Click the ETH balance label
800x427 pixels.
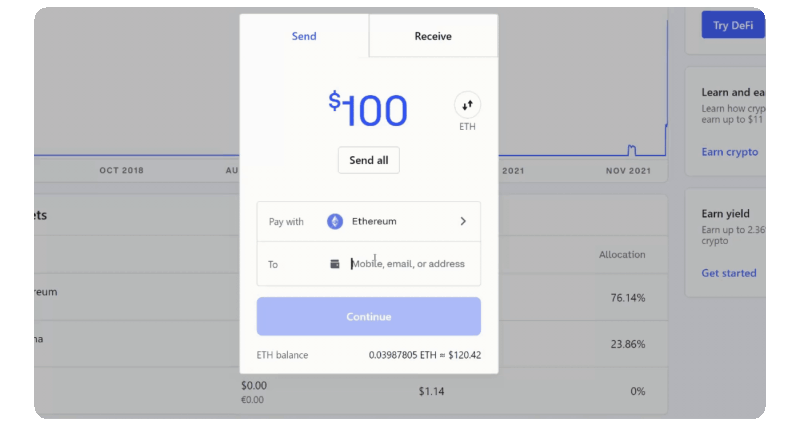point(282,355)
